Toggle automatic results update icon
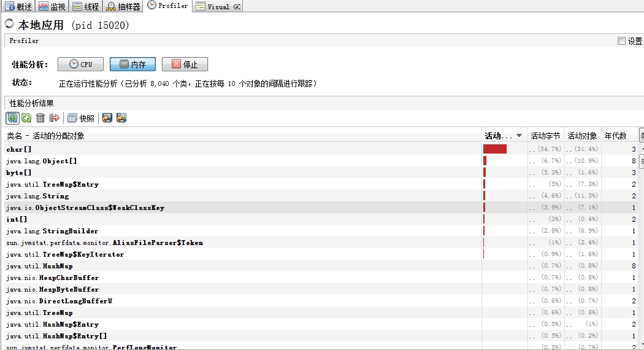This screenshot has width=644, height=350. click(x=13, y=118)
